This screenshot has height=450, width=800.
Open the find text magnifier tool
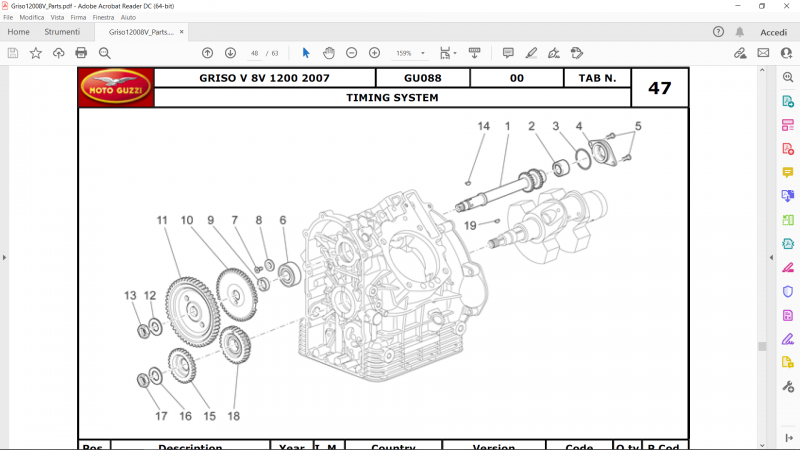105,53
